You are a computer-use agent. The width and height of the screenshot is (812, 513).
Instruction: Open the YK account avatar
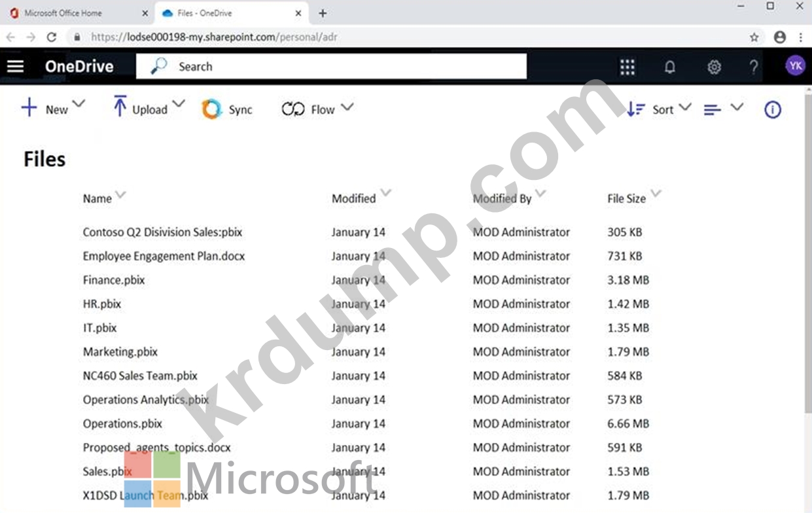[796, 66]
